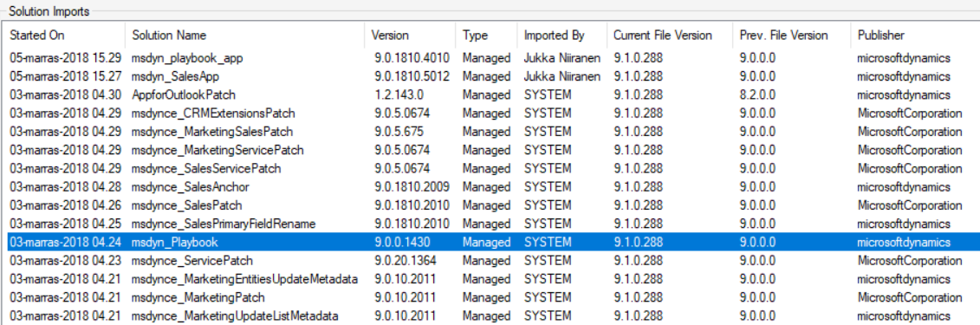
Task: Select msdynce_MarketingServicePatch solution name
Action: (217, 150)
